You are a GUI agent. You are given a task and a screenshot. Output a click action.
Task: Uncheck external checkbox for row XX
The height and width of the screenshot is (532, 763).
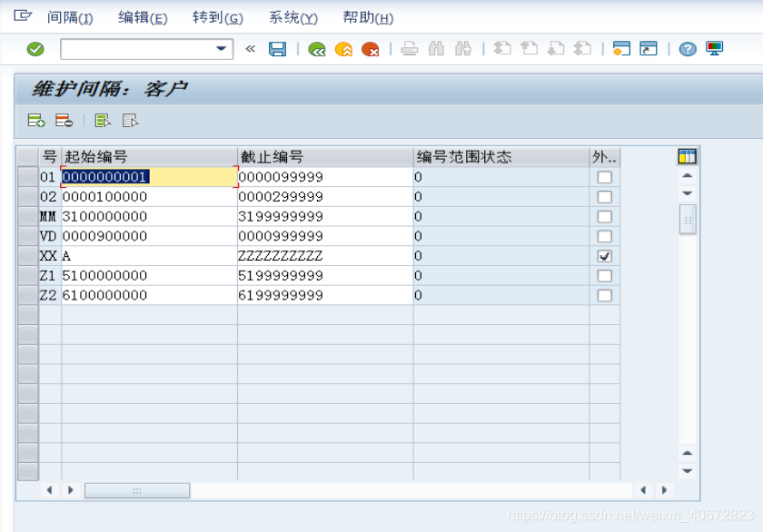604,256
